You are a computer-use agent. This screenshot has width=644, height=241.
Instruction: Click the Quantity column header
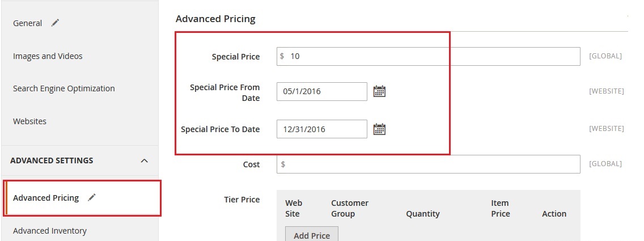pyautogui.click(x=423, y=214)
